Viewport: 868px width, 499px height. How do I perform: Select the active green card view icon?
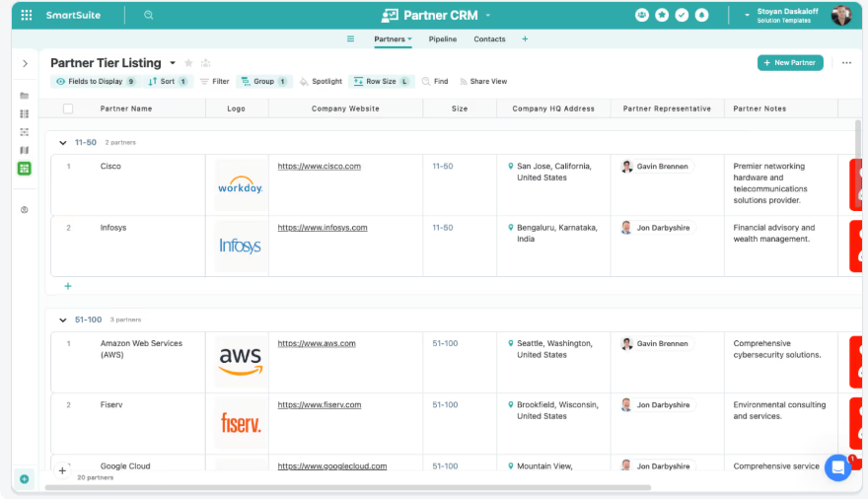[x=25, y=169]
